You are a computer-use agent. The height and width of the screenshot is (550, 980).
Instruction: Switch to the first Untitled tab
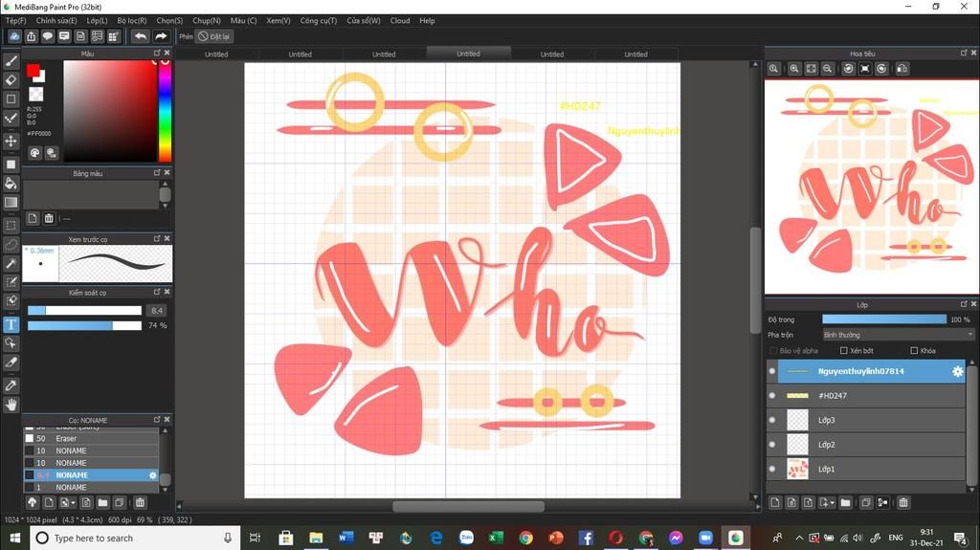(x=216, y=55)
